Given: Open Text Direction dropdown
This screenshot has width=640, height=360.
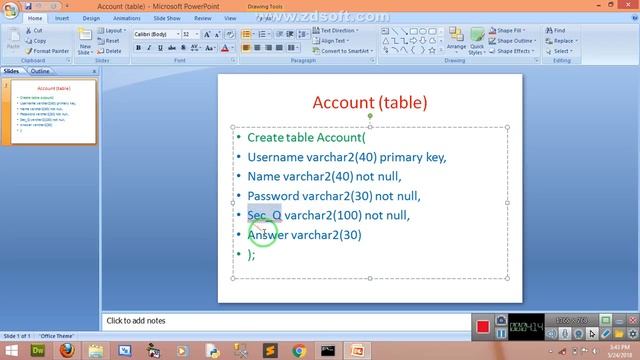Looking at the screenshot, I should (336, 31).
